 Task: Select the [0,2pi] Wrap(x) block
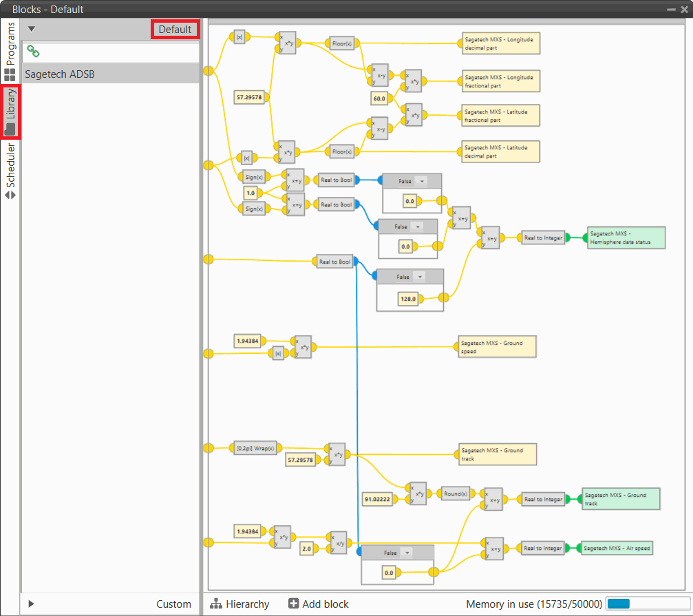255,447
